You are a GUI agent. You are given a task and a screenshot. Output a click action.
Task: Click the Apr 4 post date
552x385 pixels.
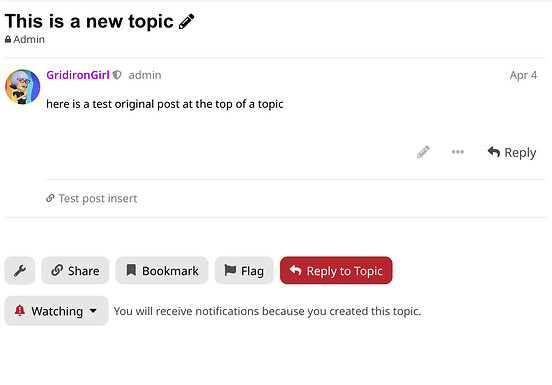[x=523, y=75]
